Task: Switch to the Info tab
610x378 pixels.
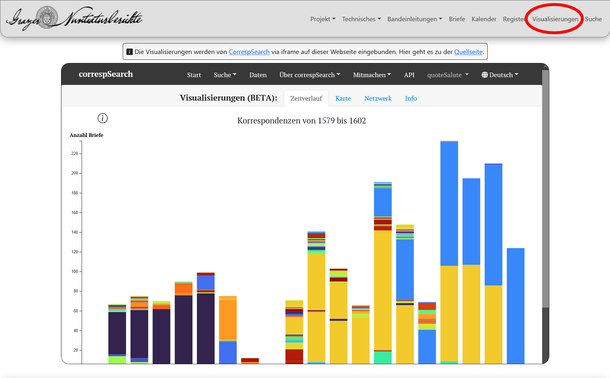Action: 411,98
